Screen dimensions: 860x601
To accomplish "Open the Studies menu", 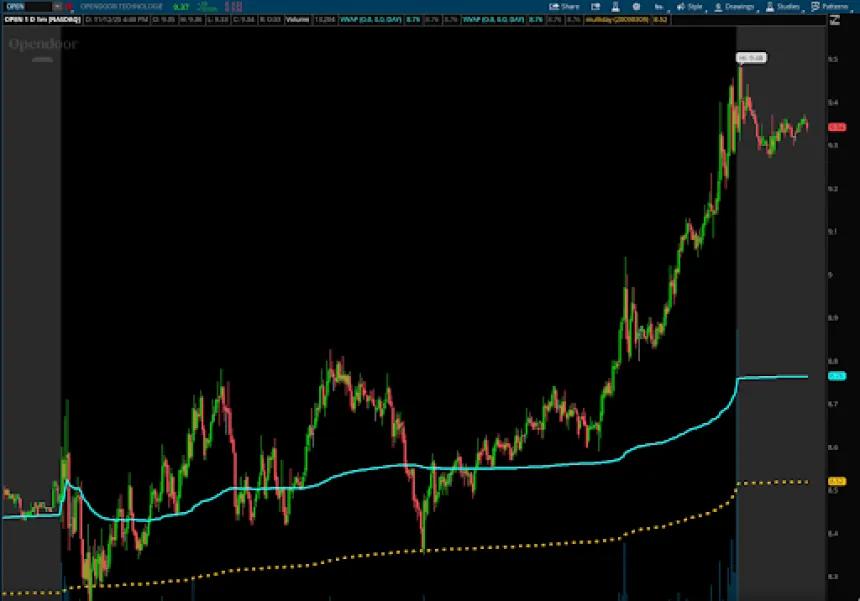I will (783, 7).
